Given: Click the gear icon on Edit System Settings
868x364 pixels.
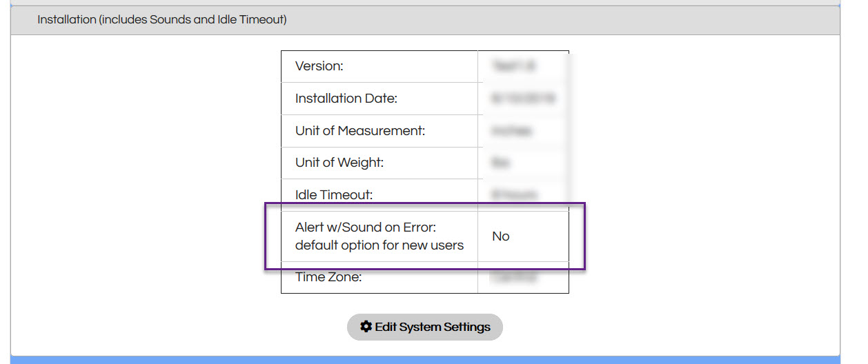Looking at the screenshot, I should tap(366, 327).
